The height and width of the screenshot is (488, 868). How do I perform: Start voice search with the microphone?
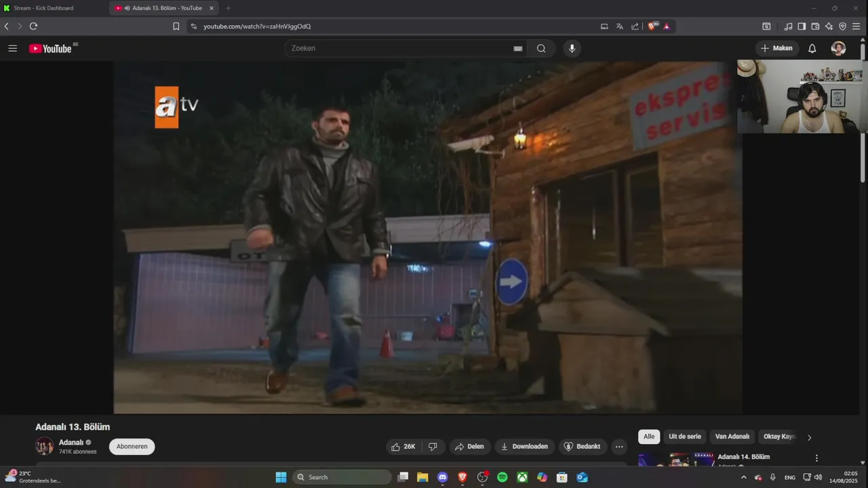pyautogui.click(x=572, y=48)
